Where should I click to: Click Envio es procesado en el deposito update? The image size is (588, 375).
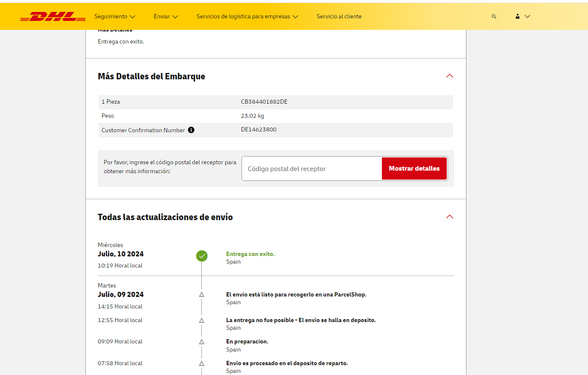point(287,363)
